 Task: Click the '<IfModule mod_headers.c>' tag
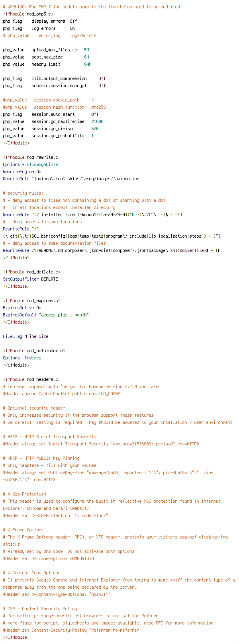click(31, 379)
